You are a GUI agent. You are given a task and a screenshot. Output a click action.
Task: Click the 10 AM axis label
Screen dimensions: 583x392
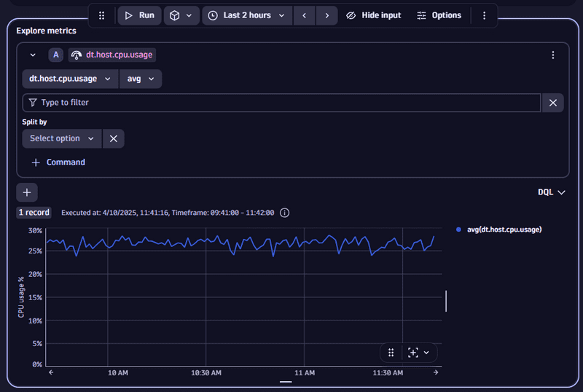pyautogui.click(x=118, y=372)
